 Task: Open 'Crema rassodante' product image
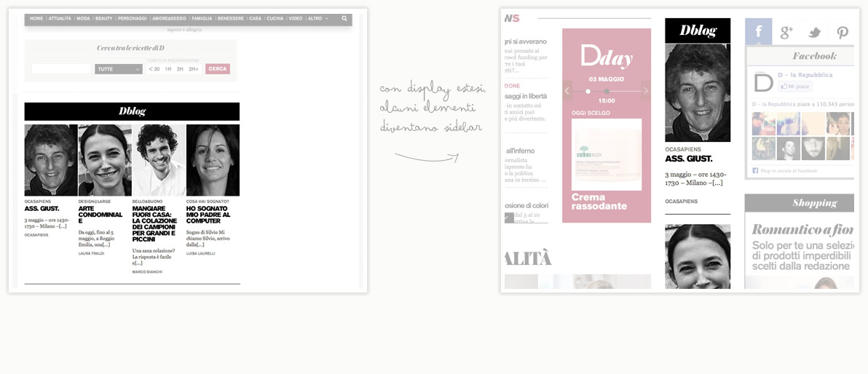coord(606,155)
